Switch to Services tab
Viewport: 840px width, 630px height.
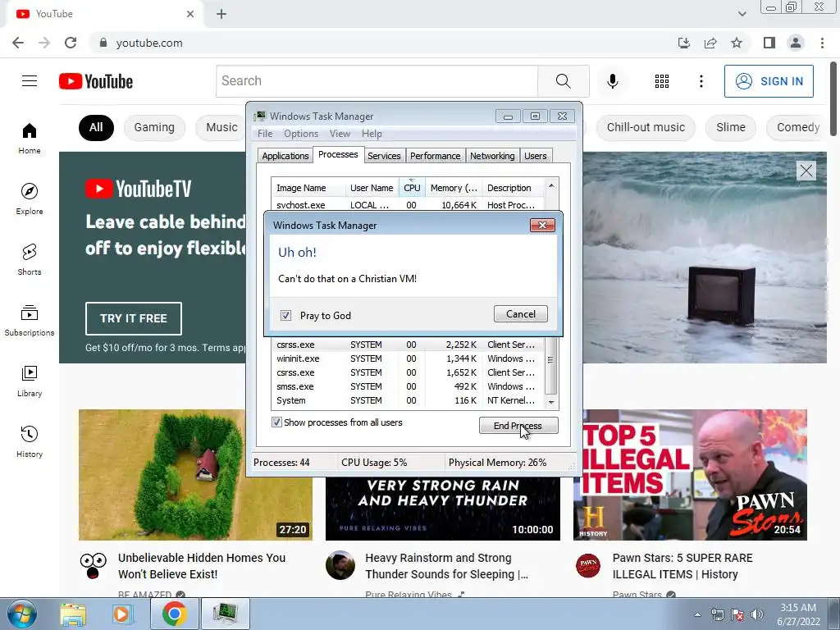point(384,156)
